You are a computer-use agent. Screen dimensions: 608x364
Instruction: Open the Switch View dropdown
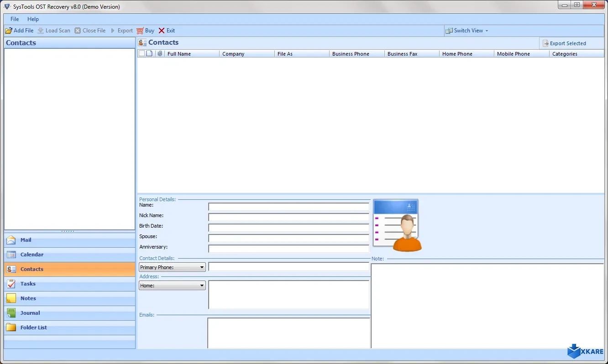pyautogui.click(x=467, y=31)
